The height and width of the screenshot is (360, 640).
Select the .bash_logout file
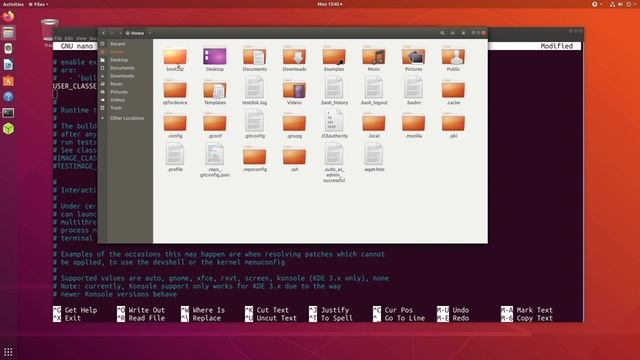(374, 89)
